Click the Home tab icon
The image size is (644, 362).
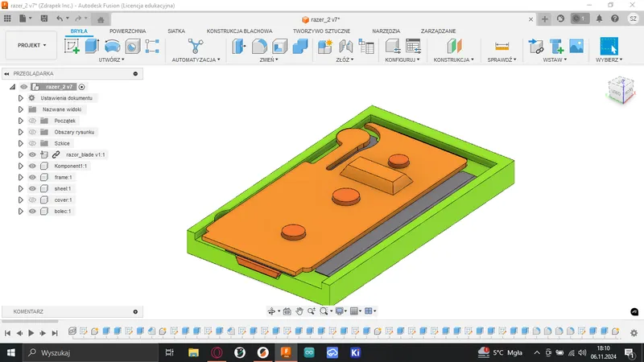(x=101, y=19)
